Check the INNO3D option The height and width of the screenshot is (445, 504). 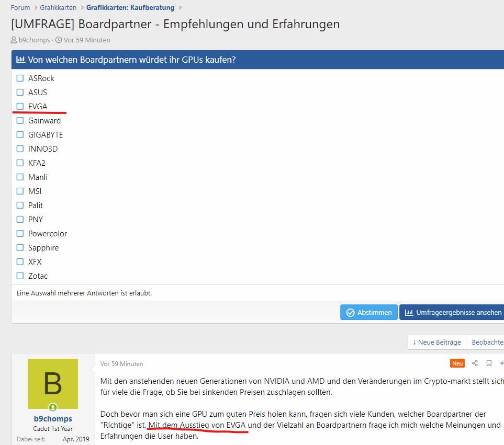[20, 149]
